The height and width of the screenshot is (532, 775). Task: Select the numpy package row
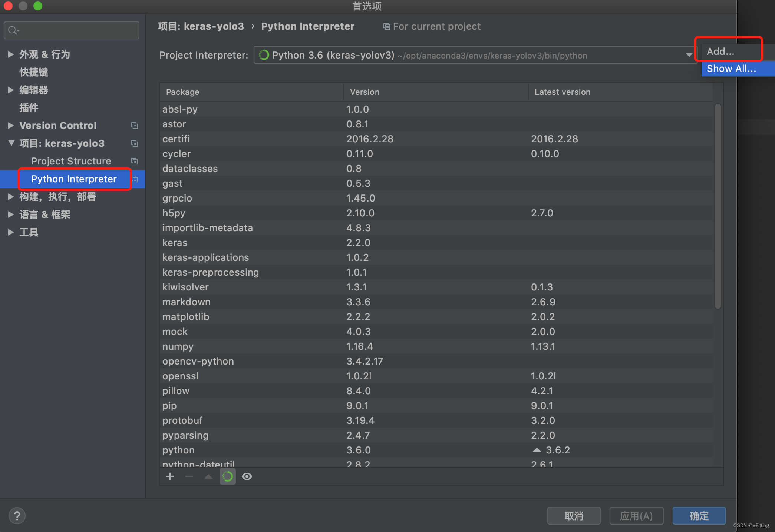[x=178, y=346]
